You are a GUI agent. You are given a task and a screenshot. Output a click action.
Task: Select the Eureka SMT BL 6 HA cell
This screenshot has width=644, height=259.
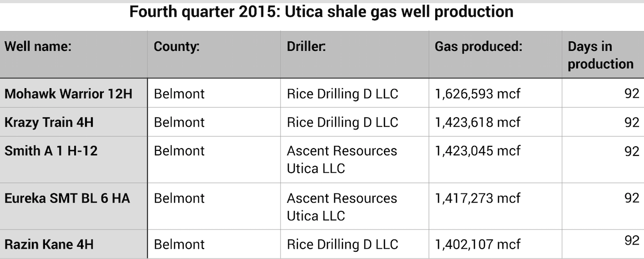(x=67, y=198)
